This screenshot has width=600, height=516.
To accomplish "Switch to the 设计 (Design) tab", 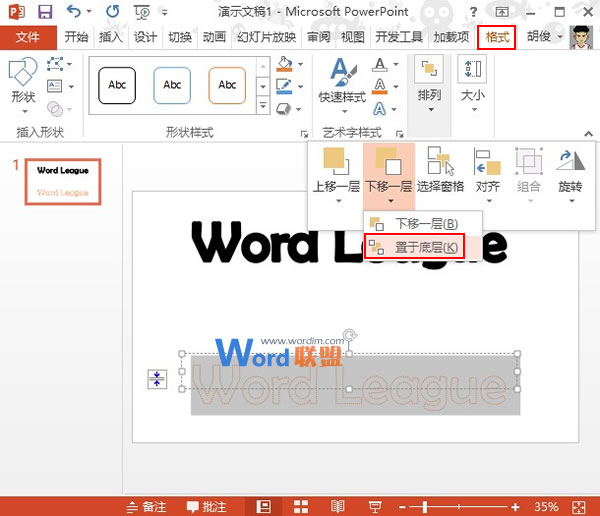I will 145,37.
